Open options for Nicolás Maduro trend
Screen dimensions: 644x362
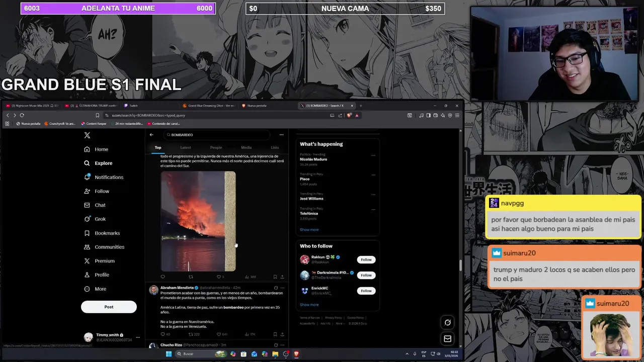point(373,155)
